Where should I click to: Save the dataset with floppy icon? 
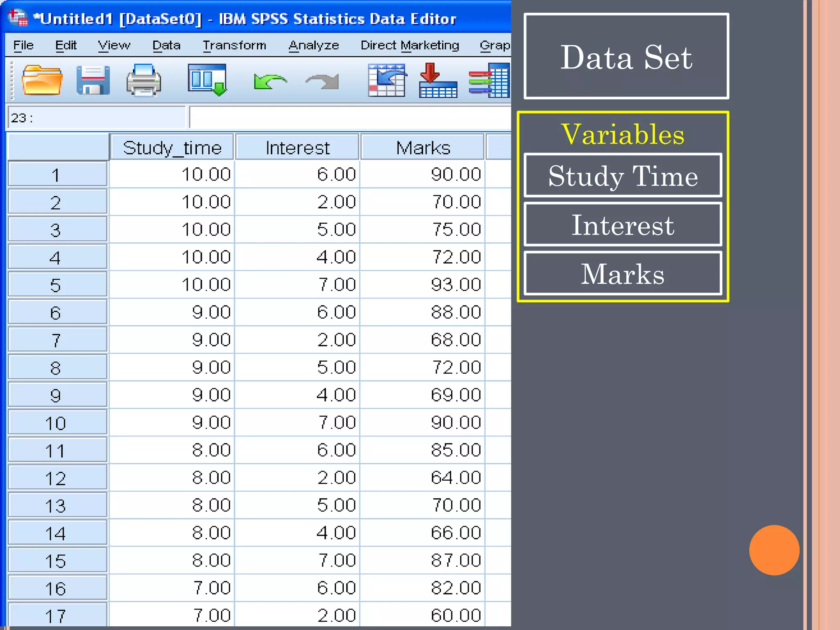coord(93,80)
